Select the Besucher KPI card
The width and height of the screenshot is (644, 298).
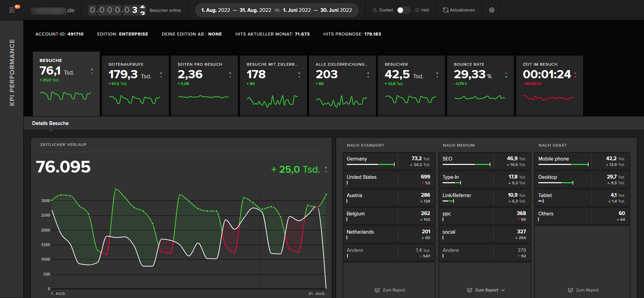(412, 86)
